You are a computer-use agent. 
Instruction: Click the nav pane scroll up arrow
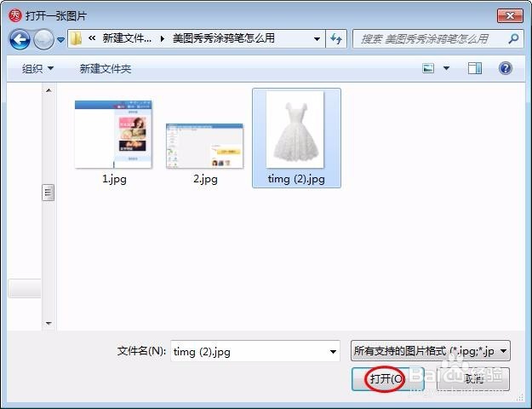click(49, 90)
